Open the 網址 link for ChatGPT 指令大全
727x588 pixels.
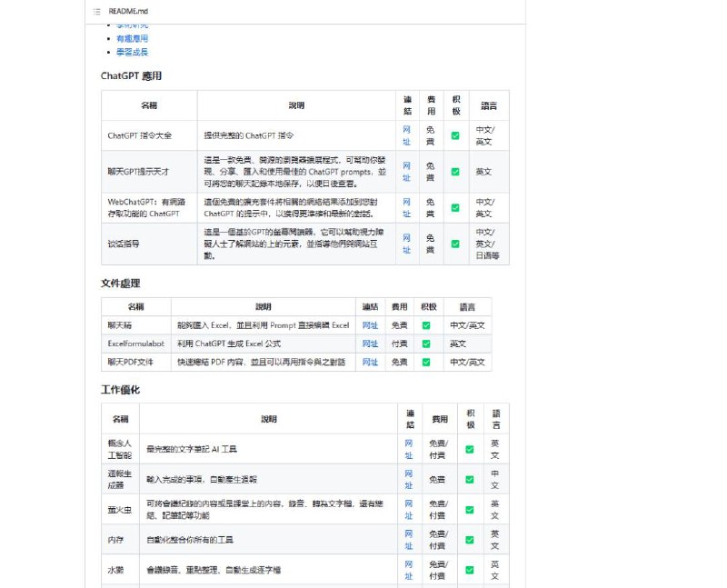coord(406,136)
